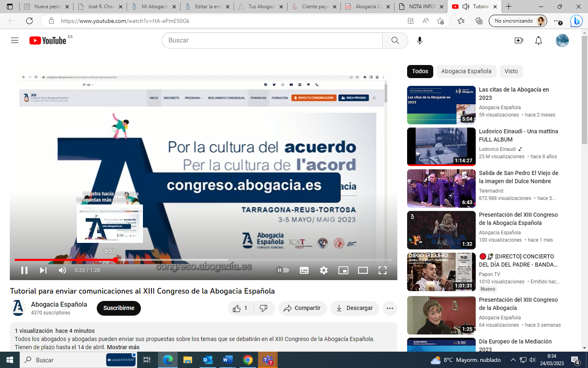Pause the video
The image size is (588, 368).
coord(24,270)
